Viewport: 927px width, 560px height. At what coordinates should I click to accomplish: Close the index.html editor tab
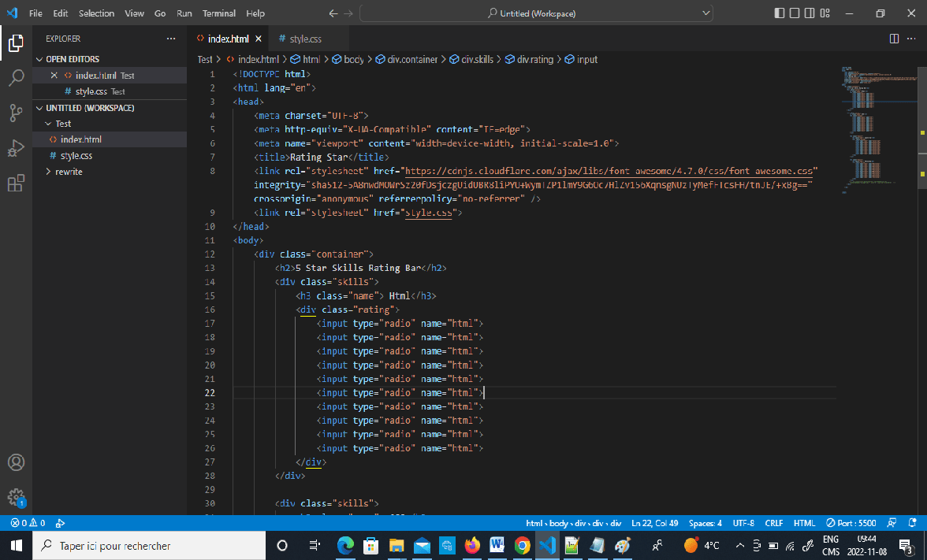[259, 39]
